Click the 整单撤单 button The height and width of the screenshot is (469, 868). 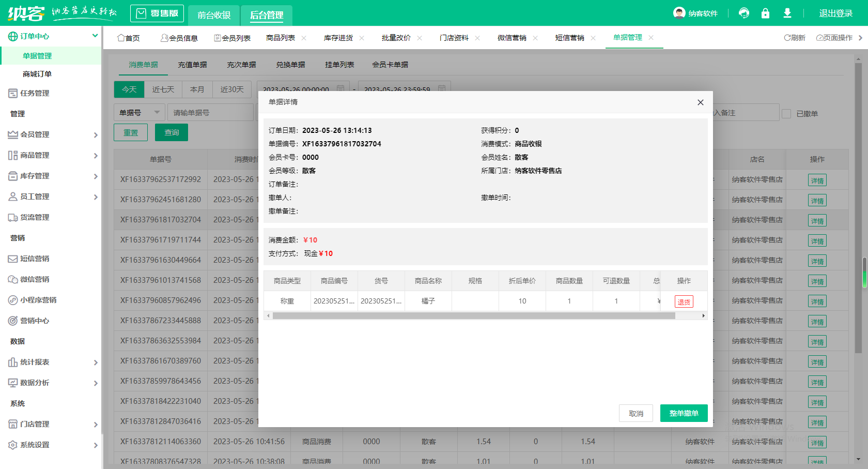pyautogui.click(x=684, y=413)
